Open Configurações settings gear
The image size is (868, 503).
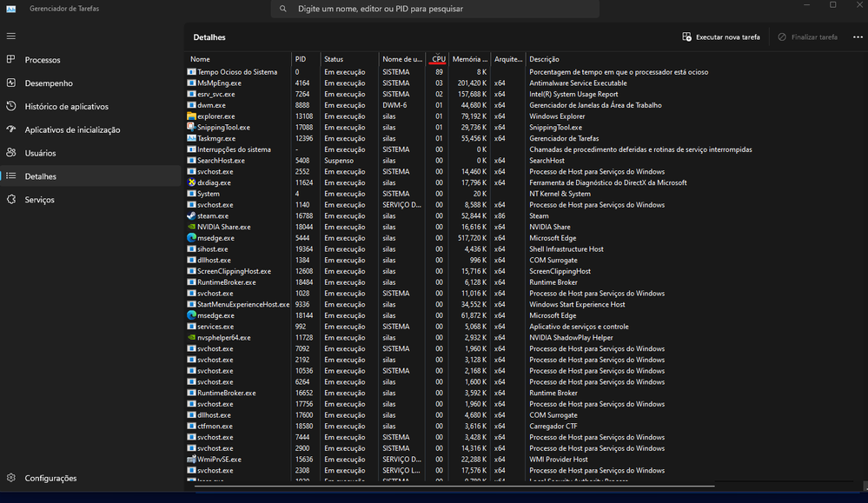[x=10, y=479]
